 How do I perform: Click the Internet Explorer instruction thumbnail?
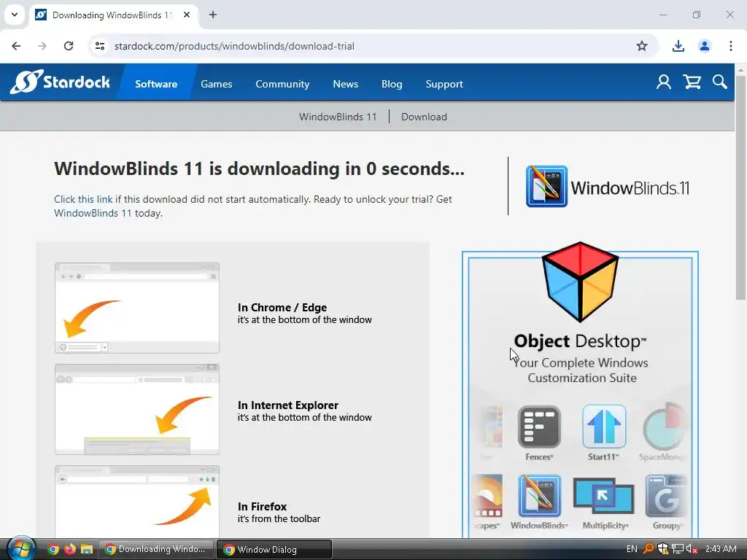(x=137, y=409)
